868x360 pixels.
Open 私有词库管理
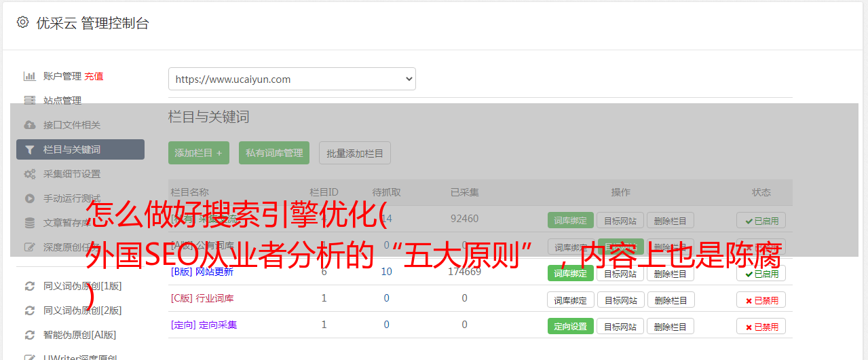tap(274, 153)
